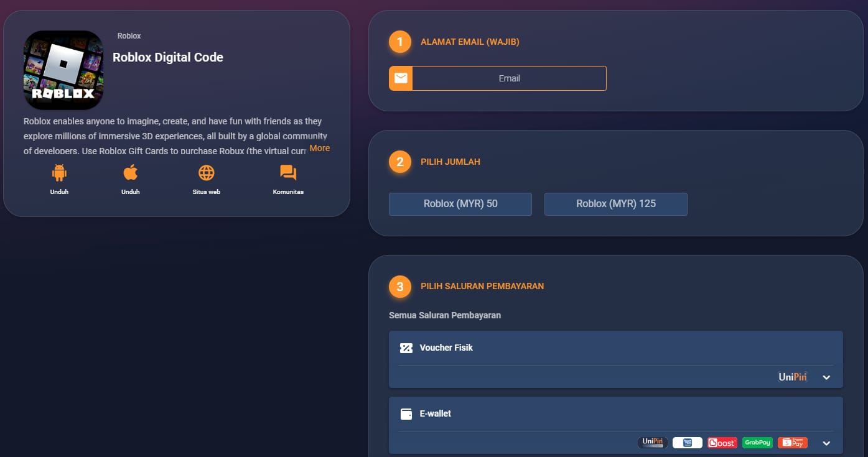Select Roblox (MYR) 50 amount
868x457 pixels.
(x=460, y=204)
